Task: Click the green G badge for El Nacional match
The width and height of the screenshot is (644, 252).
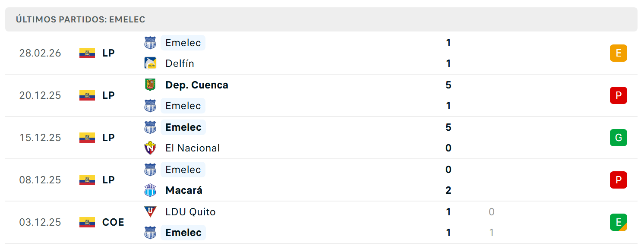Action: [618, 138]
